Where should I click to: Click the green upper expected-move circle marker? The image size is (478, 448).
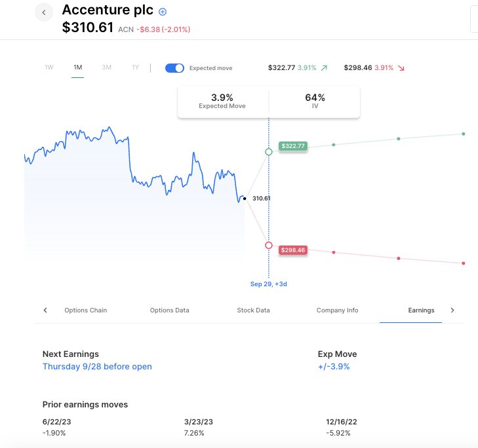268,152
